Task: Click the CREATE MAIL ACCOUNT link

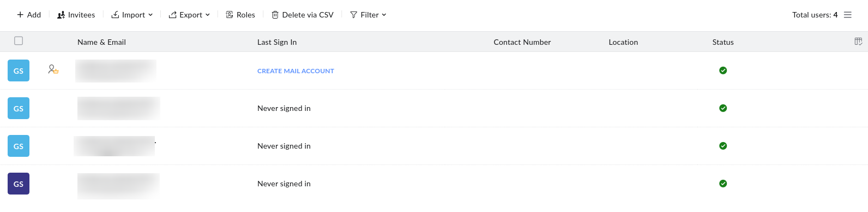Action: click(x=296, y=71)
